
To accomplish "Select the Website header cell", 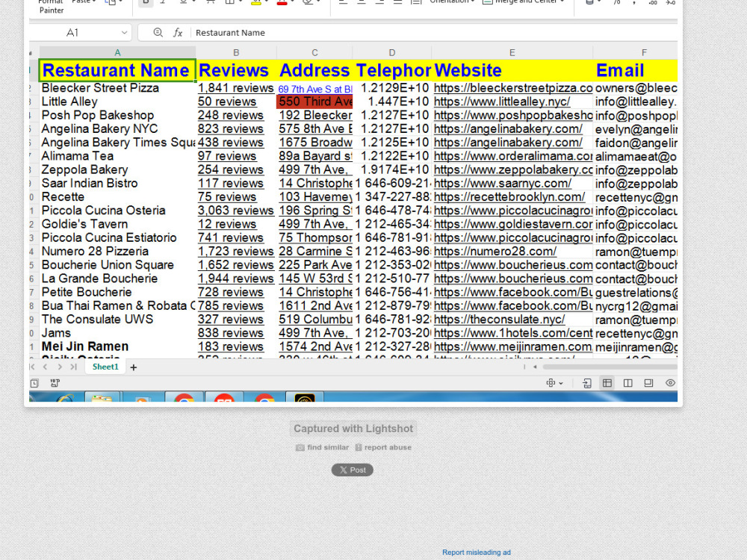I will point(512,70).
